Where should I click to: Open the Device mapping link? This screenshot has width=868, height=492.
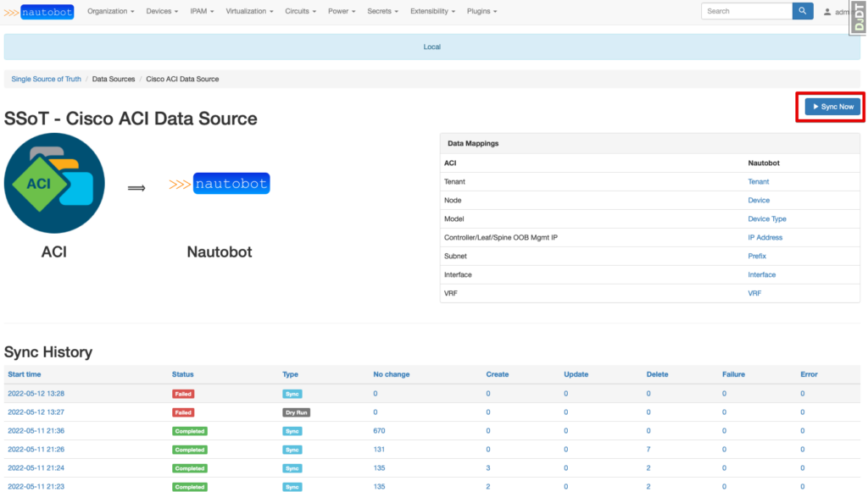tap(759, 201)
